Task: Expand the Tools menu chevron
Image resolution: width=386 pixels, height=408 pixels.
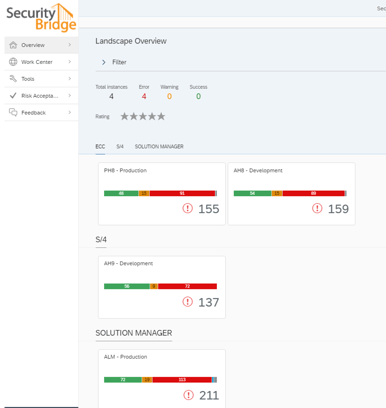Action: [x=70, y=79]
